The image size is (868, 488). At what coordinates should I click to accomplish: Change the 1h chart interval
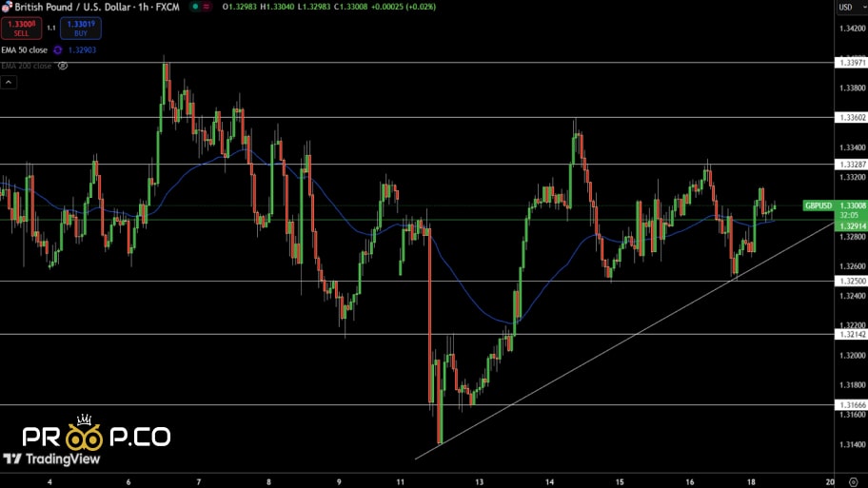(x=144, y=8)
